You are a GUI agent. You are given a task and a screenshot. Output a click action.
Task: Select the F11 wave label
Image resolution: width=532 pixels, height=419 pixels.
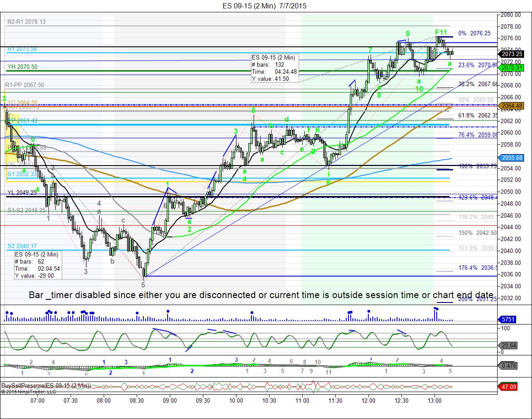pos(441,32)
